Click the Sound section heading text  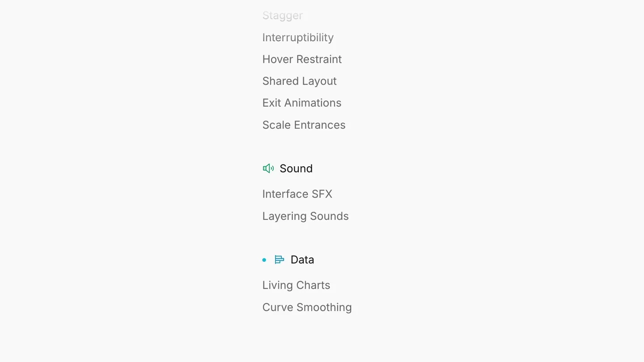[x=296, y=168]
